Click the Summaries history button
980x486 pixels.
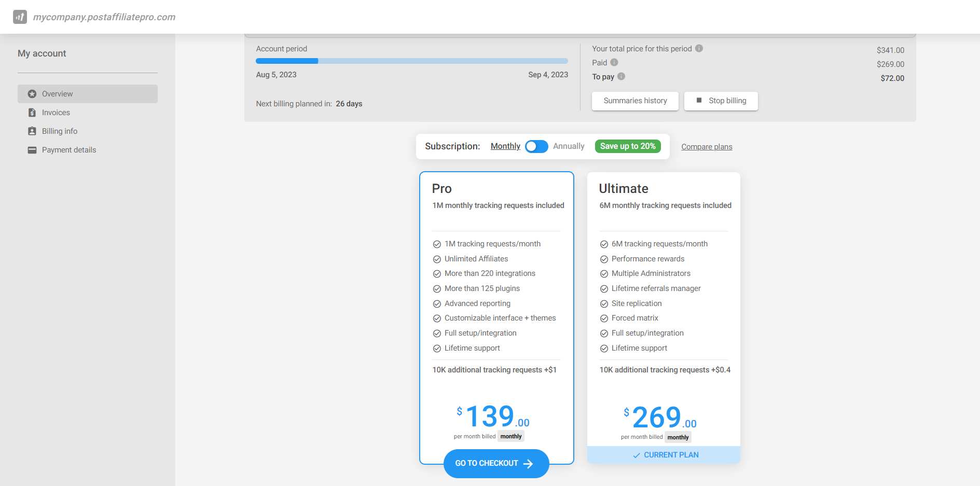coord(635,101)
